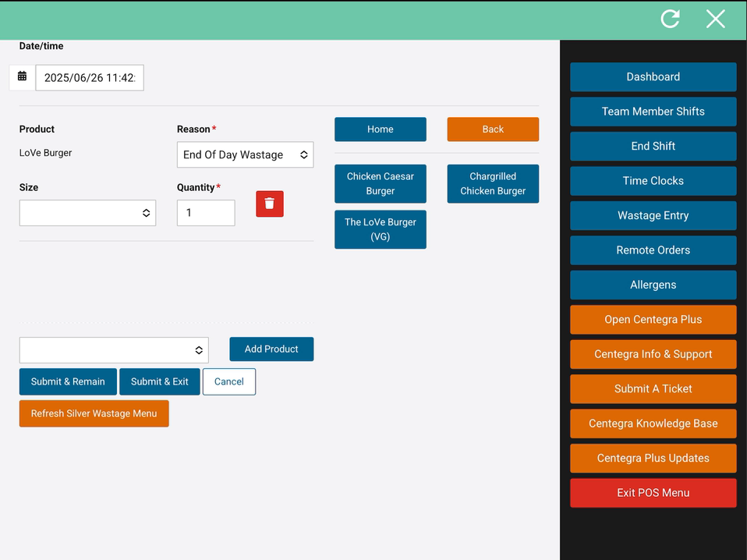Click Submit & Exit button
Screen dimensions: 747x560
[x=159, y=381]
